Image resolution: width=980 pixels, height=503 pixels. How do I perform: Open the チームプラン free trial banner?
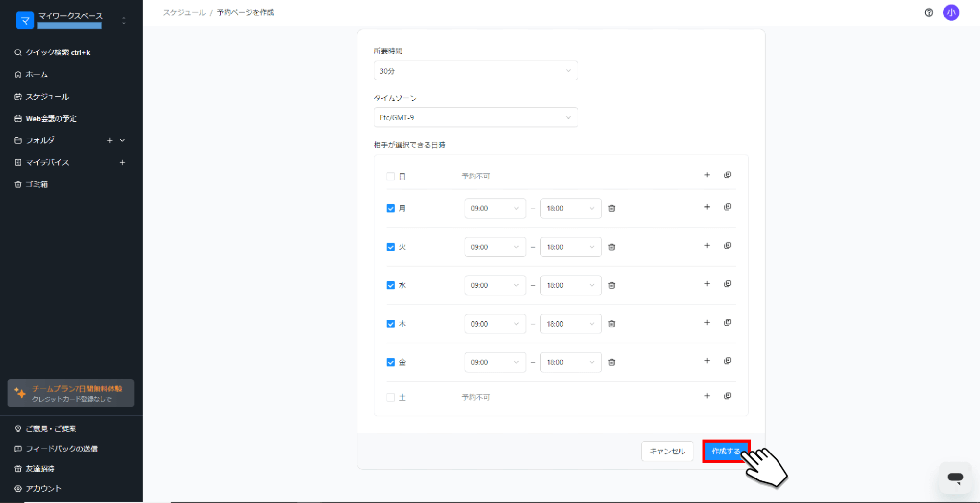(x=71, y=393)
